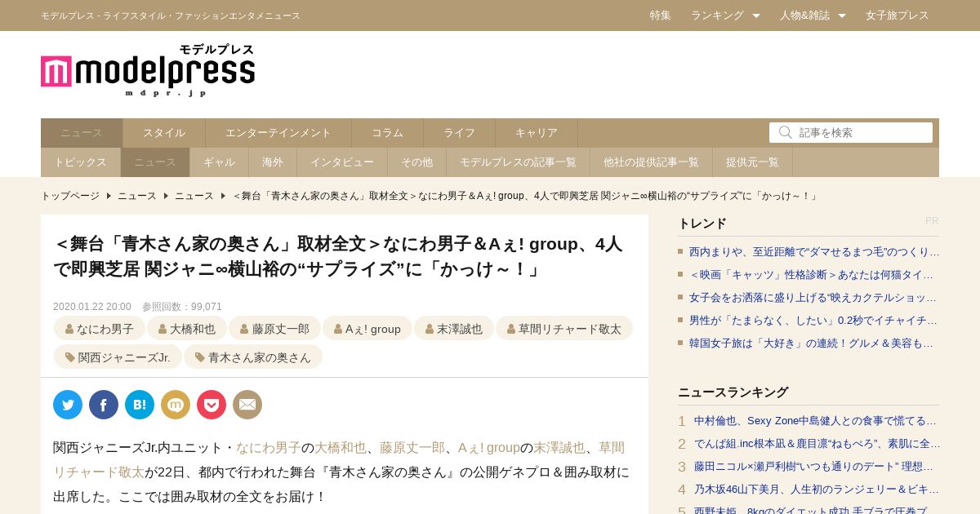Open ranking 4 article 乃木坂46山下美月

(x=817, y=490)
